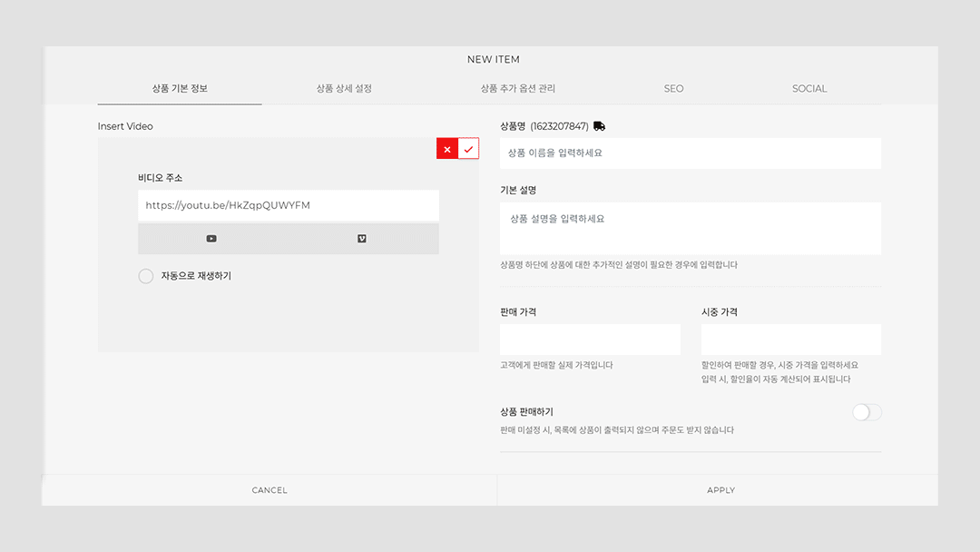Switch to the SOCIAL tab

point(809,89)
